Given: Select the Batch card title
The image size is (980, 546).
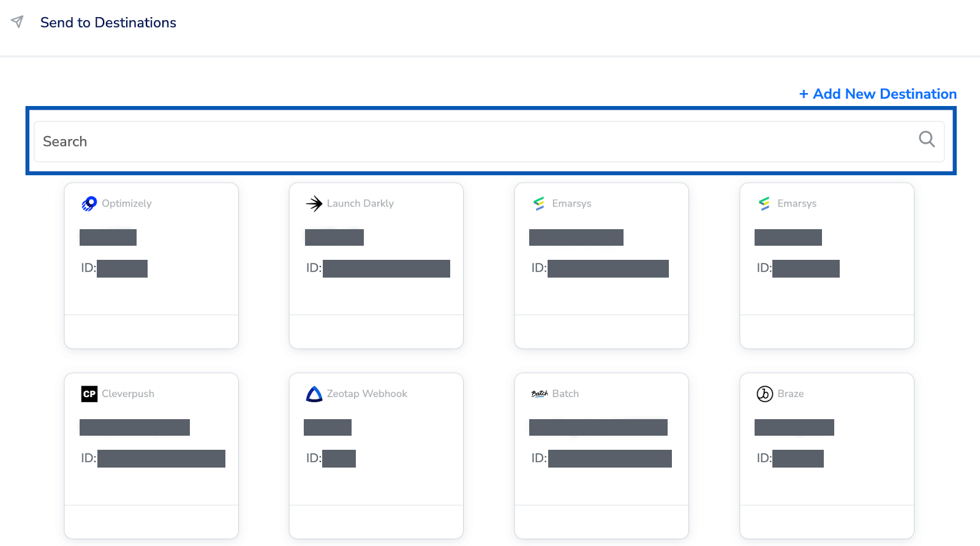Looking at the screenshot, I should pyautogui.click(x=565, y=394).
